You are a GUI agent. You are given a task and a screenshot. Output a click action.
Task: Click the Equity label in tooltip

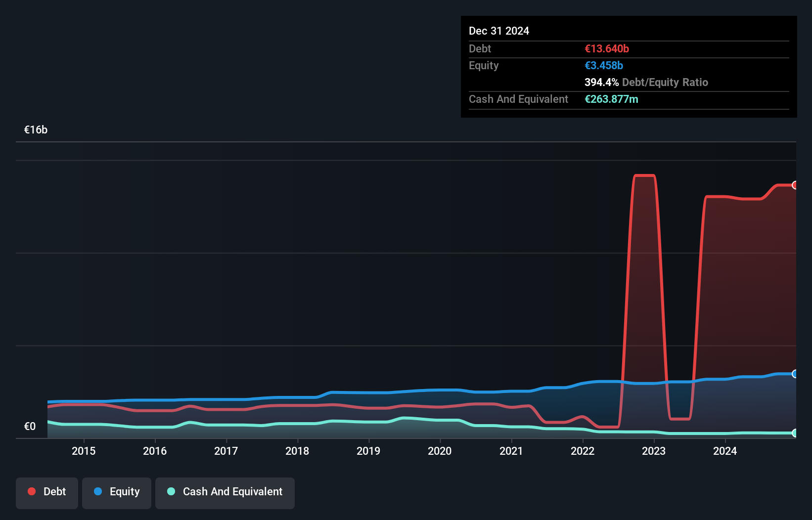coord(484,65)
